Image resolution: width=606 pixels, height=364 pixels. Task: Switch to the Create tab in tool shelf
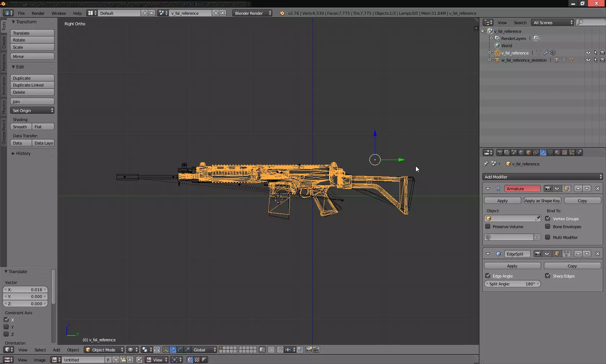coord(4,43)
